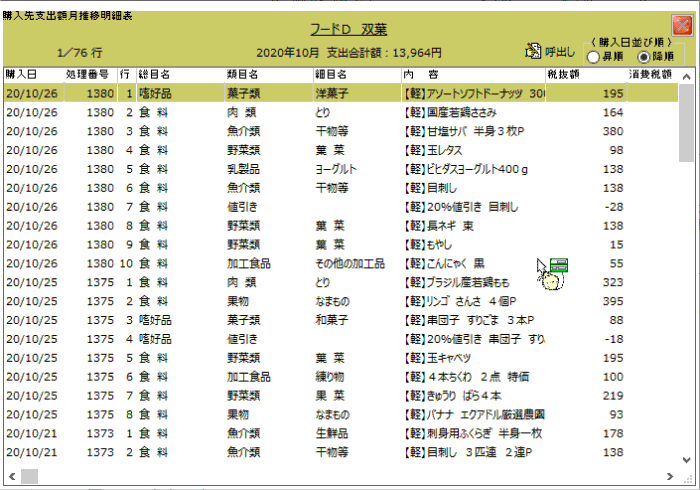Click the 395 amount value

point(613,301)
